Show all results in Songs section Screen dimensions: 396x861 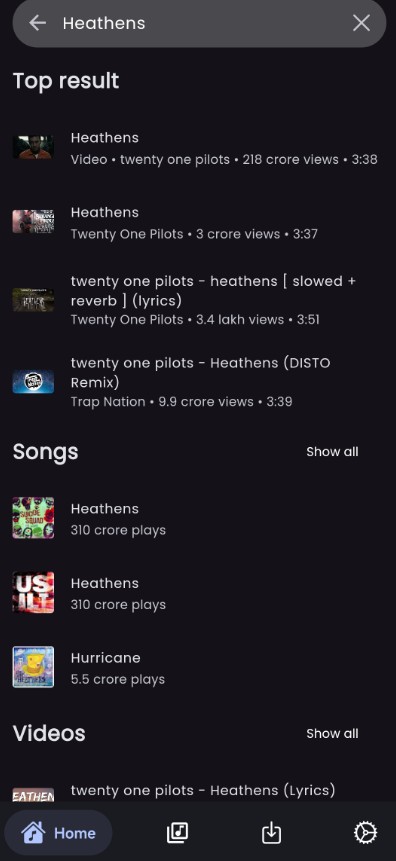click(332, 452)
